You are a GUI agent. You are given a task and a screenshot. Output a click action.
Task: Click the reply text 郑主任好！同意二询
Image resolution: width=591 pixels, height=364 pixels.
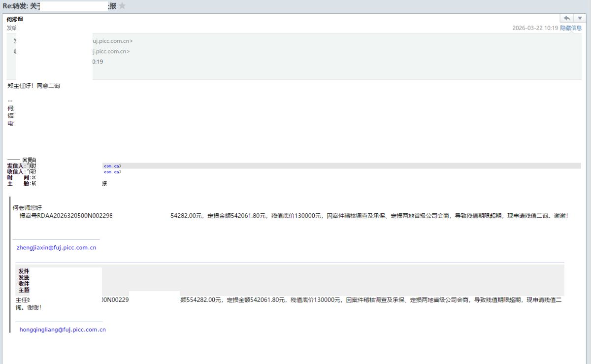[34, 86]
